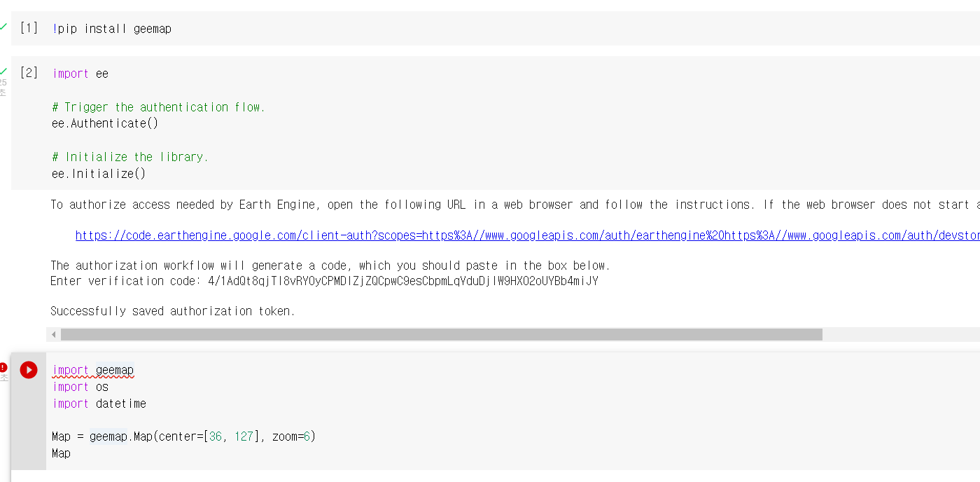
Task: Place cursor in the pip install geemap line
Action: coord(112,29)
